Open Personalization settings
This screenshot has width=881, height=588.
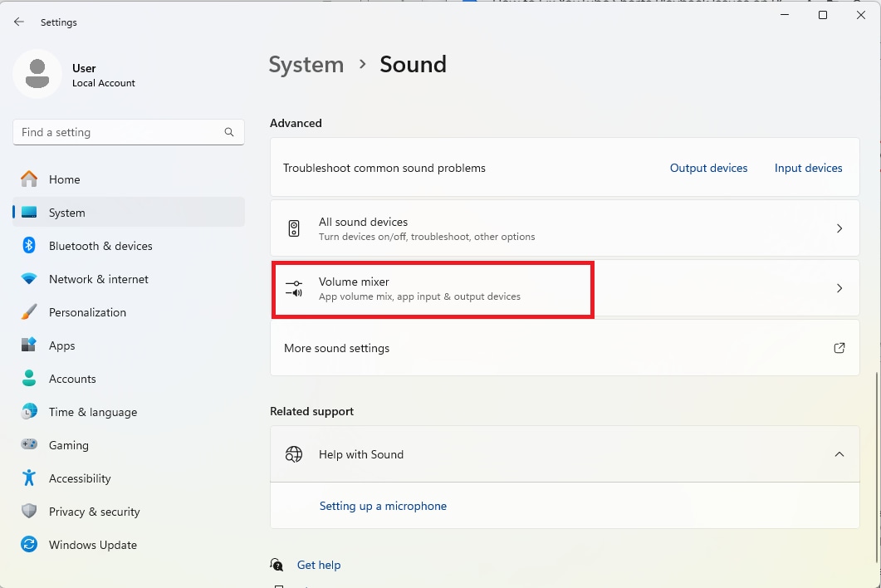(129, 312)
